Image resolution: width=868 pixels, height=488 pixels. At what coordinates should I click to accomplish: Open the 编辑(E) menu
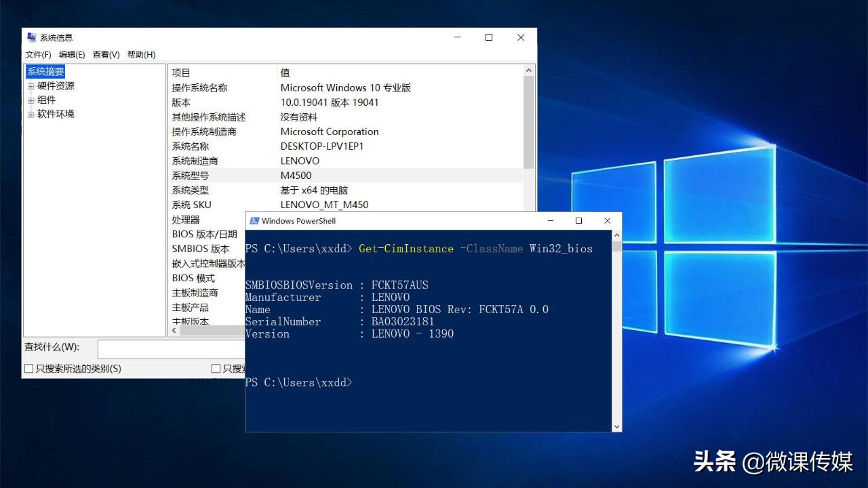[72, 54]
